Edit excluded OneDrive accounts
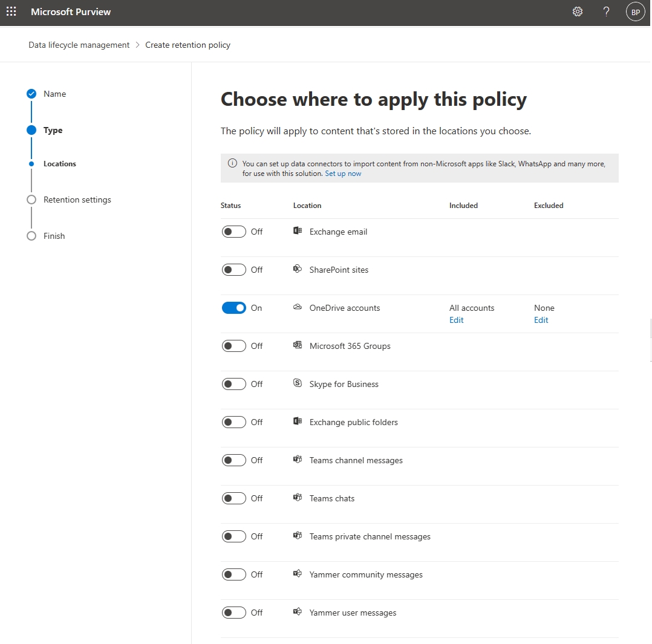This screenshot has width=652, height=644. 541,320
